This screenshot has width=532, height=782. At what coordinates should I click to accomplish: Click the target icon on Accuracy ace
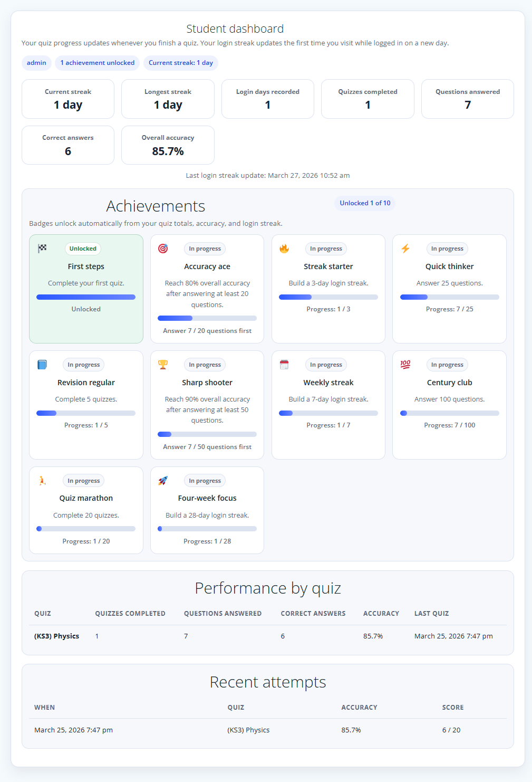[x=163, y=249]
